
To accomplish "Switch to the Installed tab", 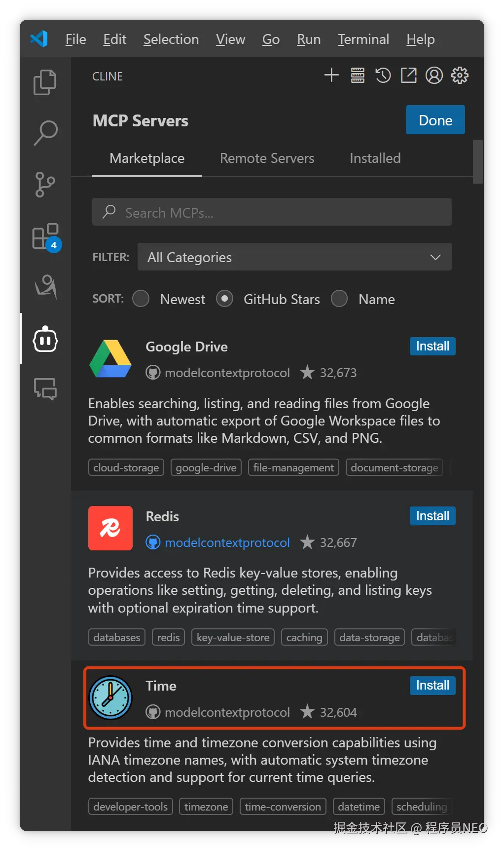I will pyautogui.click(x=375, y=158).
